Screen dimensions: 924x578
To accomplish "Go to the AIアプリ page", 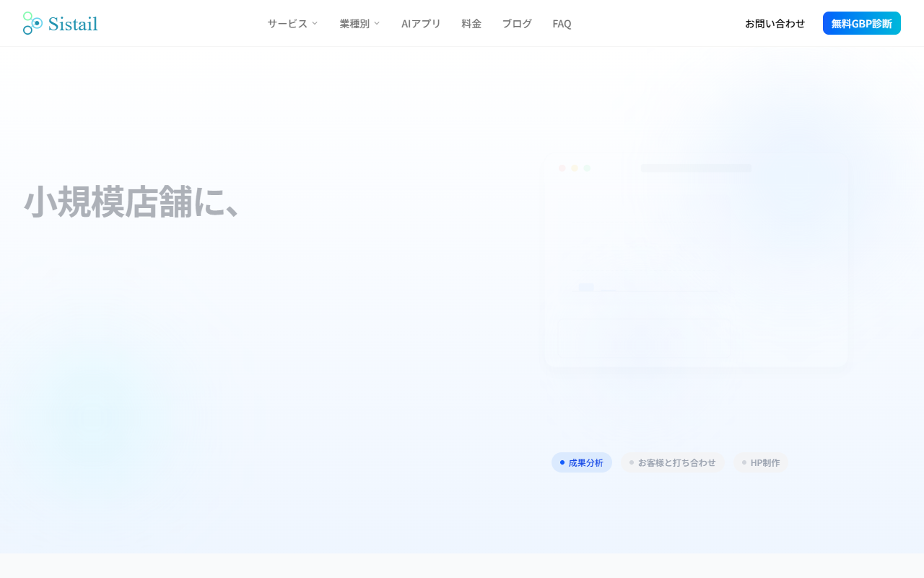I will tap(421, 23).
